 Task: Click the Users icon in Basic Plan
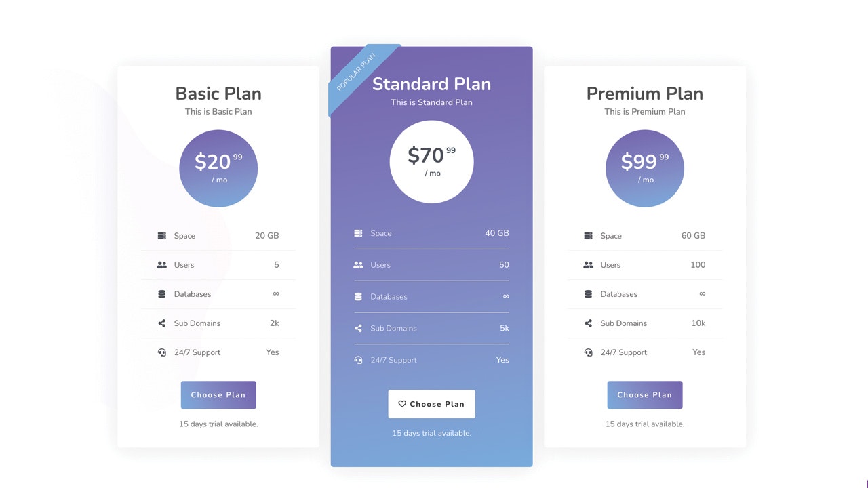pos(163,264)
